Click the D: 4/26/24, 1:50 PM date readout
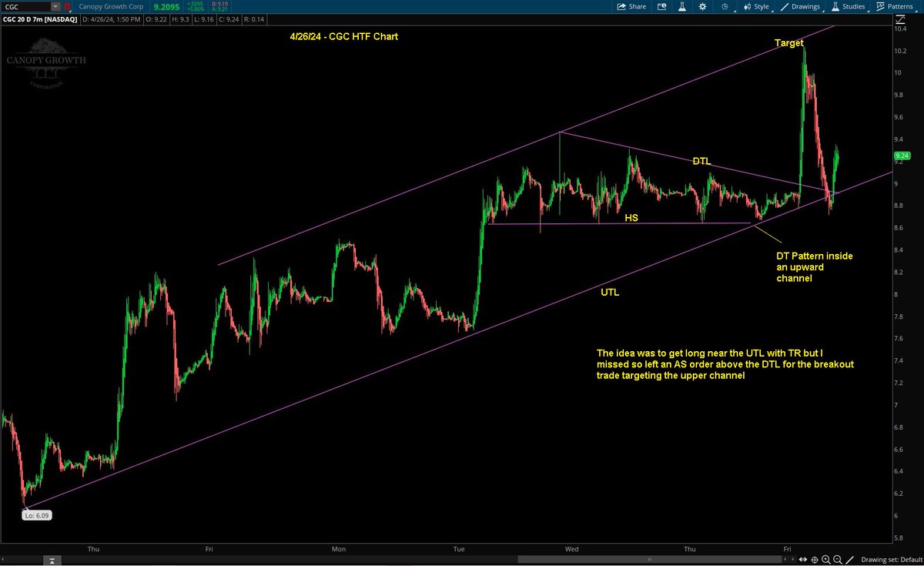Screen dimensions: 924x566 pos(111,19)
